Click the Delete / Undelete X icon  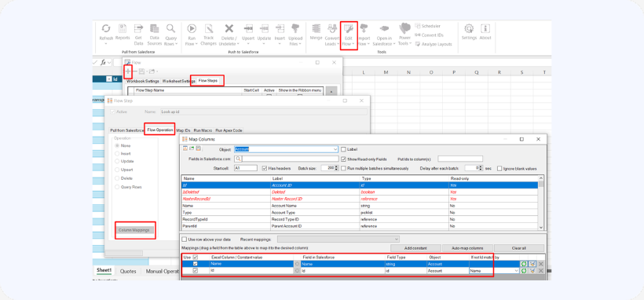tap(229, 28)
